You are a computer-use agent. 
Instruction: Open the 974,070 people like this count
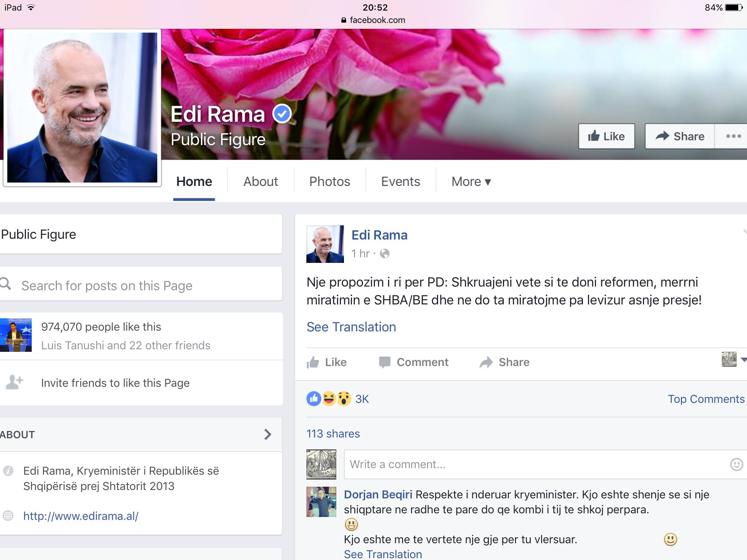[x=101, y=327]
